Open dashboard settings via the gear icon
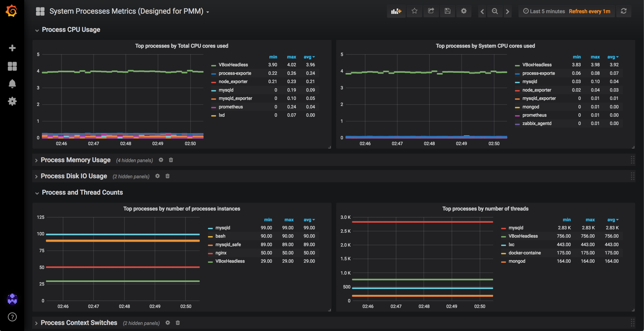This screenshot has width=644, height=331. pos(464,11)
